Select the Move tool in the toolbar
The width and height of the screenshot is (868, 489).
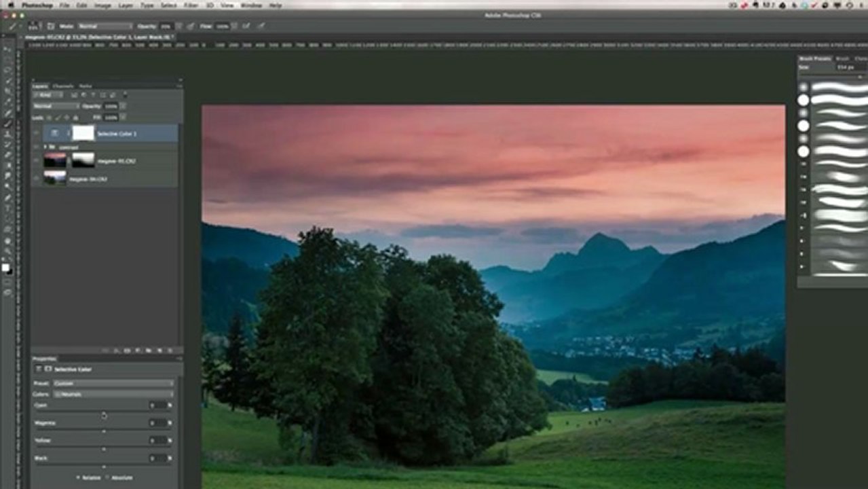point(8,49)
